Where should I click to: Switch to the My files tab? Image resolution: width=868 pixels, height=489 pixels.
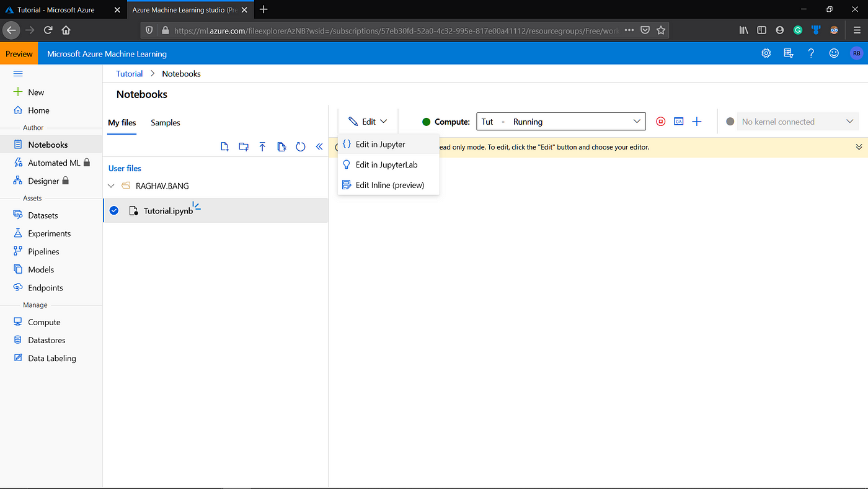122,123
